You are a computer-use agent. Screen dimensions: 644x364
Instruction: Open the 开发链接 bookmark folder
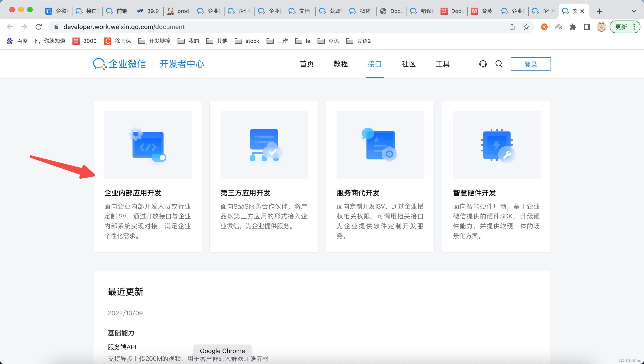pyautogui.click(x=154, y=41)
